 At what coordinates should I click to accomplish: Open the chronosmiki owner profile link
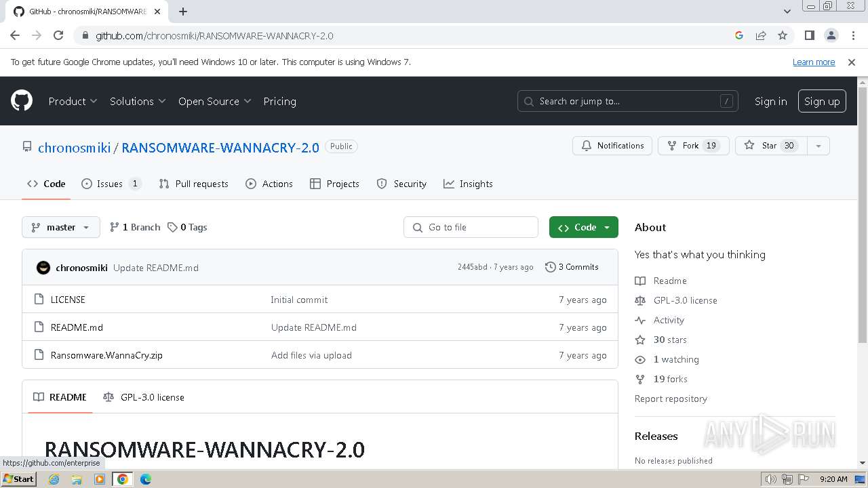tap(74, 147)
